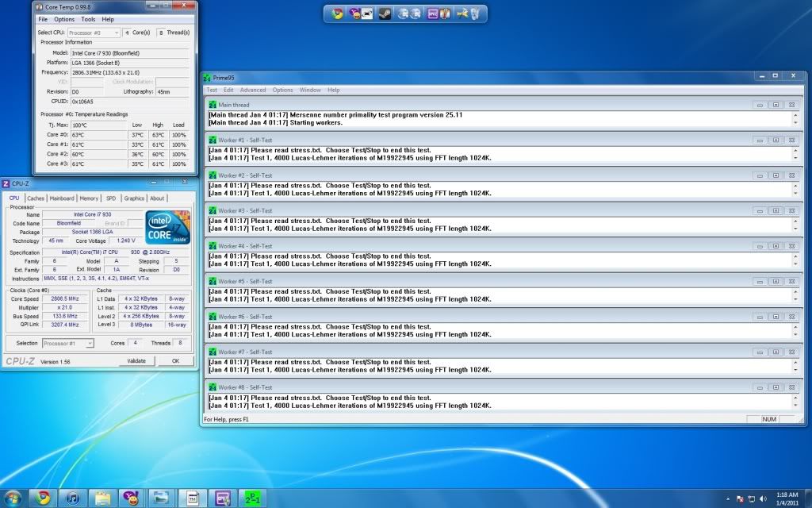This screenshot has height=508, width=812.
Task: Switch to the Mainboard tab in CPU-Z
Action: (x=62, y=198)
